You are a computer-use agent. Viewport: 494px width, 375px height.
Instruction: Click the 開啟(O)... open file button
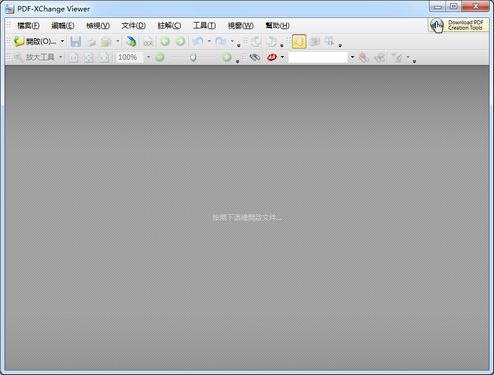pyautogui.click(x=35, y=42)
